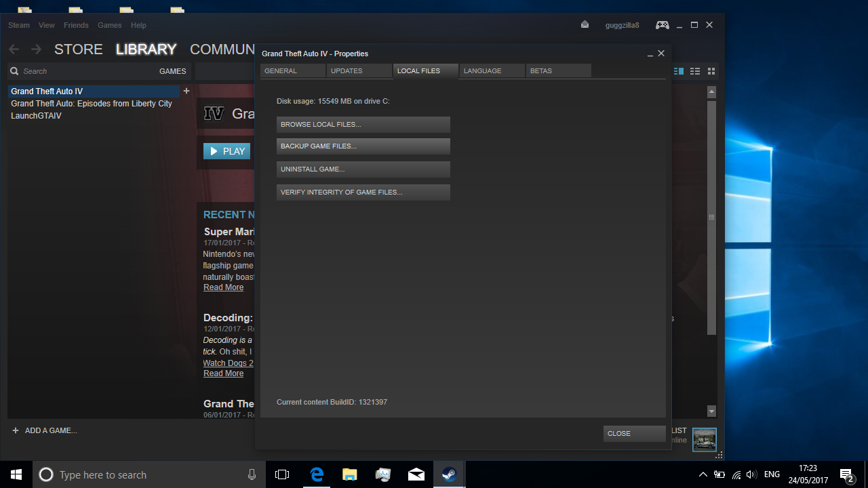Verify integrity of game files

click(x=363, y=192)
